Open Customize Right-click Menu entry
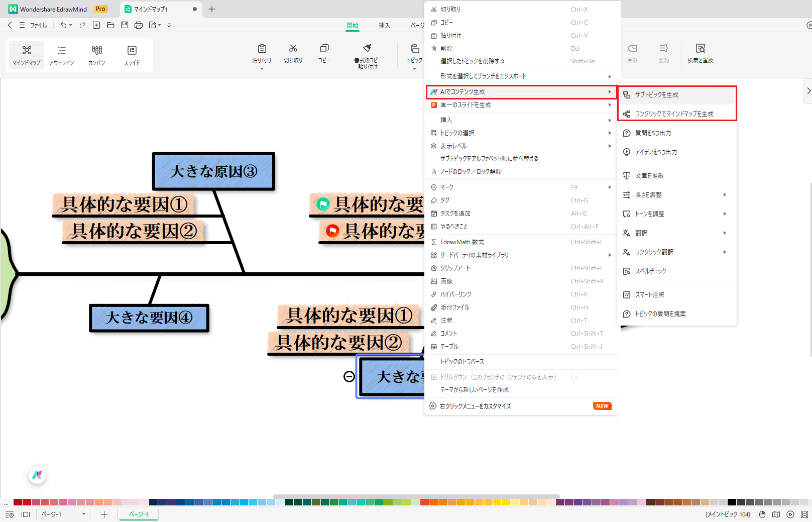Image resolution: width=812 pixels, height=522 pixels. (521, 406)
